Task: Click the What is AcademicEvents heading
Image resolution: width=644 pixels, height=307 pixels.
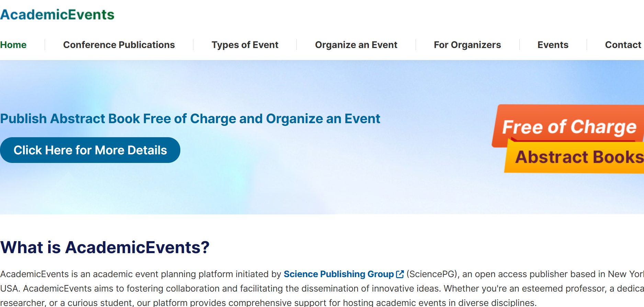Action: (105, 247)
